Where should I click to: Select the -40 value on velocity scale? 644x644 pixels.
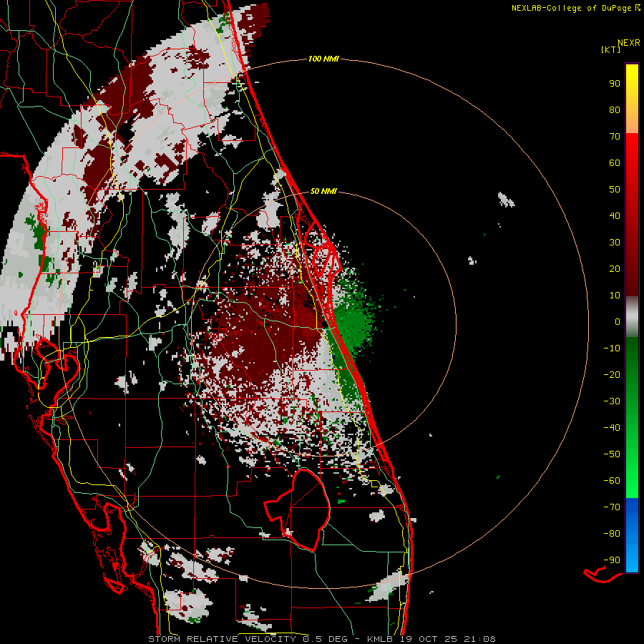coord(612,428)
